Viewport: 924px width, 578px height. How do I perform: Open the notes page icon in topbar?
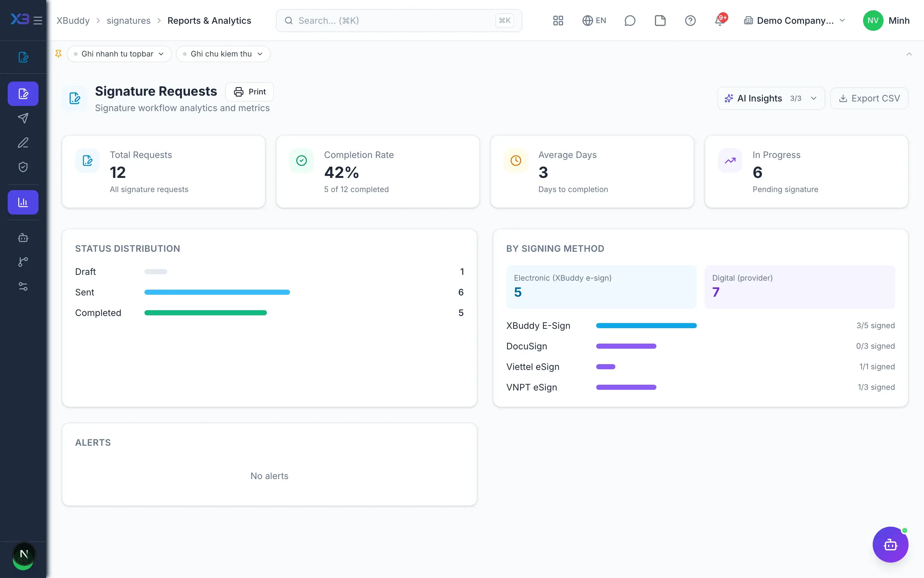click(660, 21)
